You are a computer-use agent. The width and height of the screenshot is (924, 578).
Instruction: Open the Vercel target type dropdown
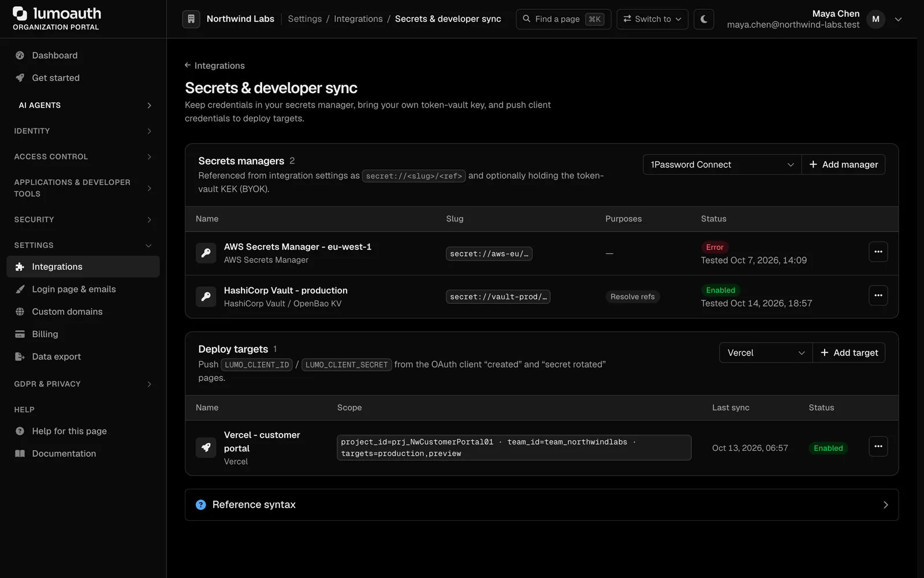point(766,353)
